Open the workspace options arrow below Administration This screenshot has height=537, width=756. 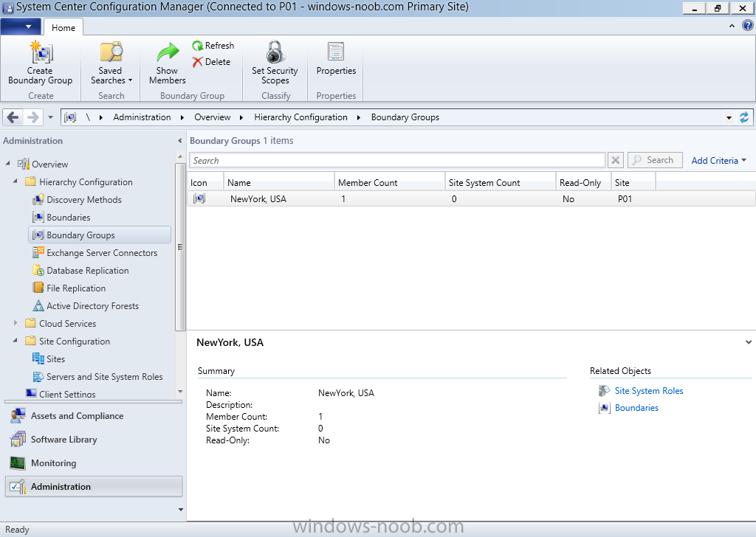click(181, 510)
